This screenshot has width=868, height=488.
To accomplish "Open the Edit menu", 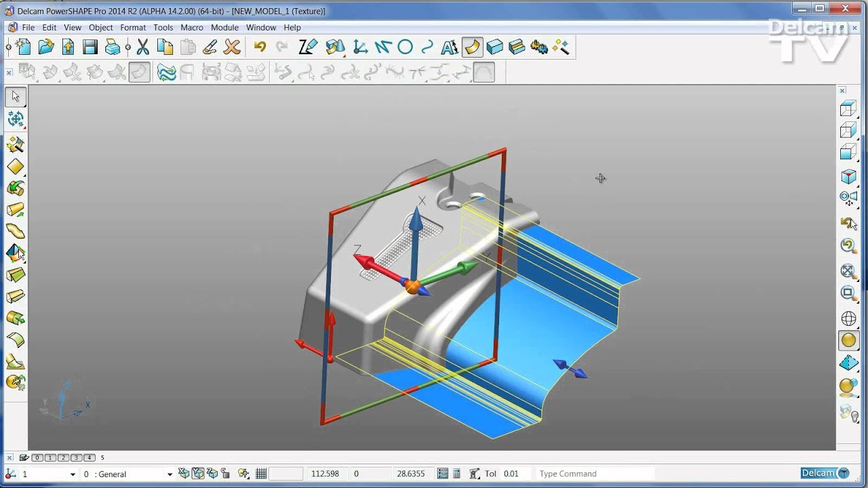I will coord(50,28).
